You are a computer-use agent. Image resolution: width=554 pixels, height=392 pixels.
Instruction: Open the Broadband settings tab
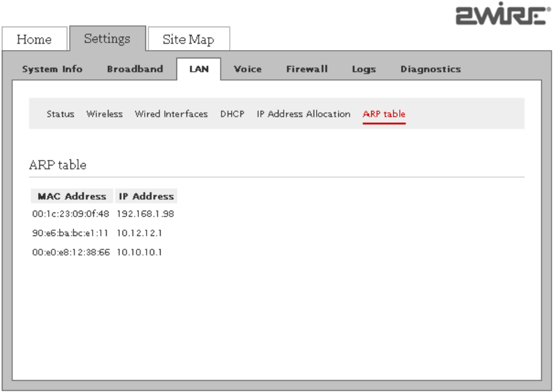[x=135, y=69]
